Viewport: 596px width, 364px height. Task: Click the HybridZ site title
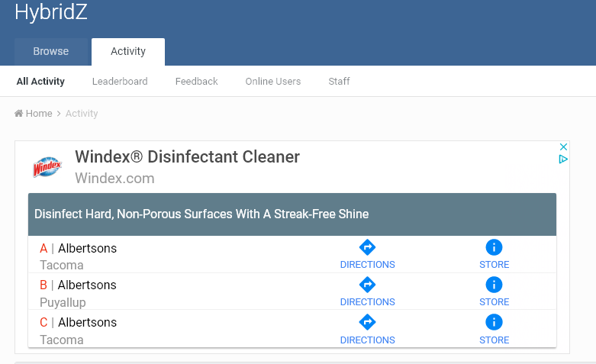tap(51, 11)
